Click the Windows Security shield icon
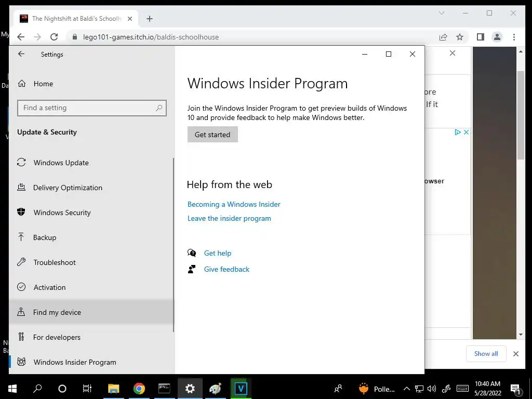The width and height of the screenshot is (532, 399). 21,212
